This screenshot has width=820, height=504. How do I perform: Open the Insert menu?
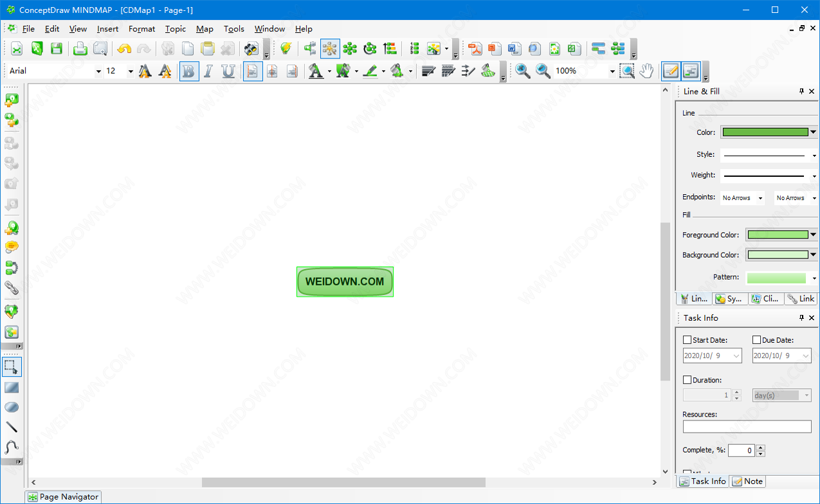point(107,29)
